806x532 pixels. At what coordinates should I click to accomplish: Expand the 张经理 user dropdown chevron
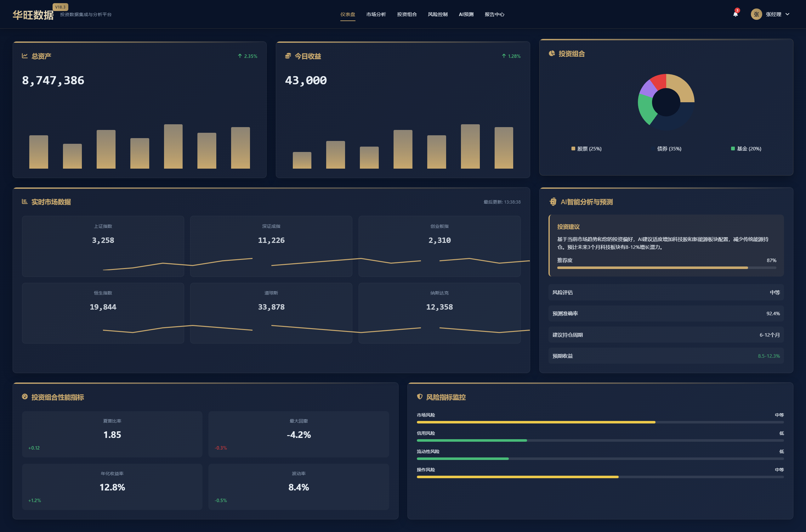pos(787,14)
